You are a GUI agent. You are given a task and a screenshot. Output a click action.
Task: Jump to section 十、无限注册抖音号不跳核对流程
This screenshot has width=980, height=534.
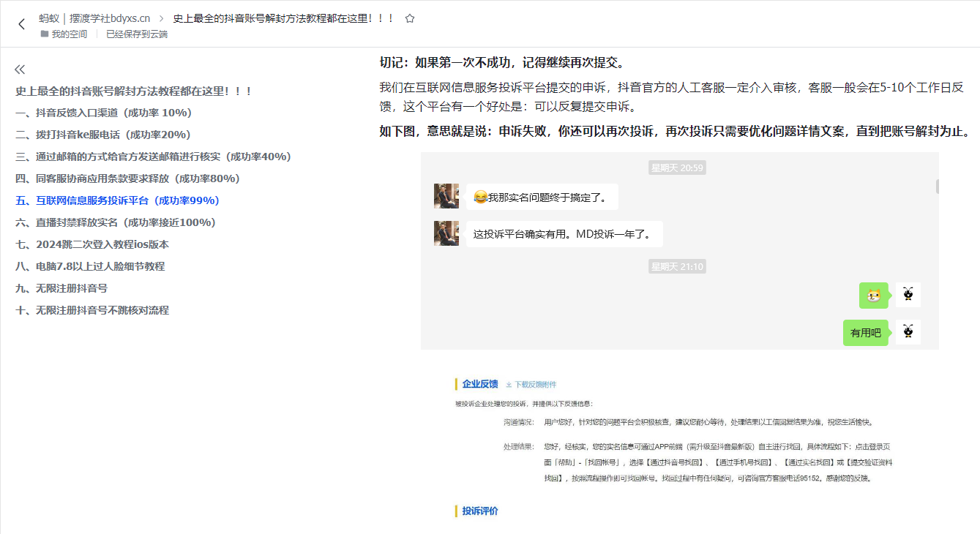[92, 311]
